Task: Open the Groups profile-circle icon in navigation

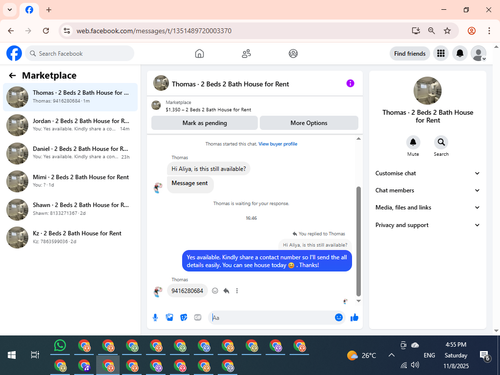Action: coord(293,53)
